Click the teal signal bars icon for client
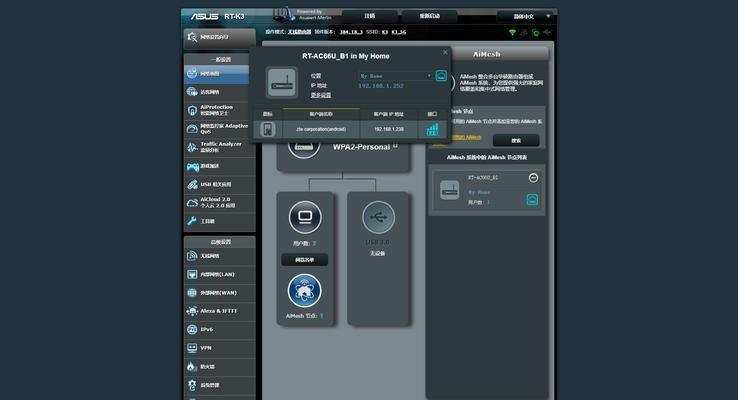 pos(432,129)
